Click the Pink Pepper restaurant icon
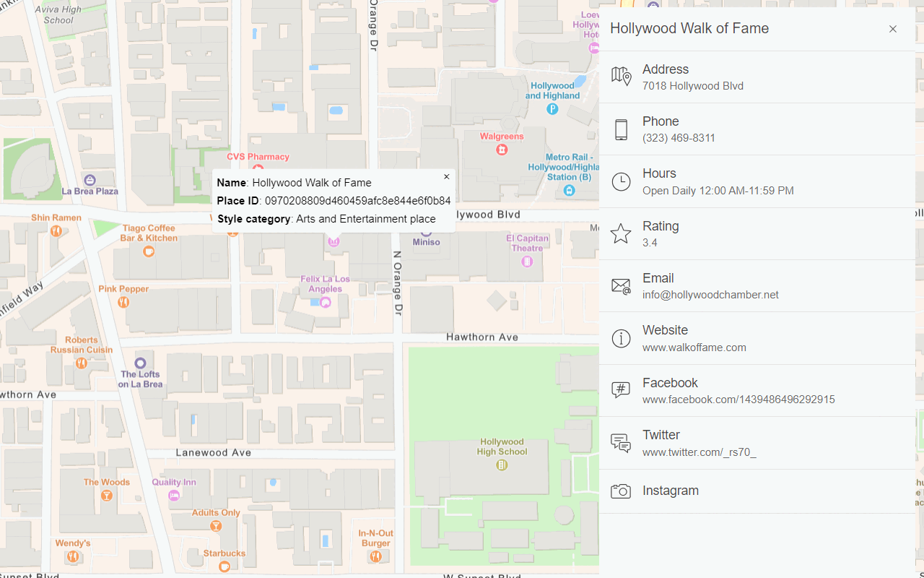Screen dimensions: 924x578 [123, 302]
